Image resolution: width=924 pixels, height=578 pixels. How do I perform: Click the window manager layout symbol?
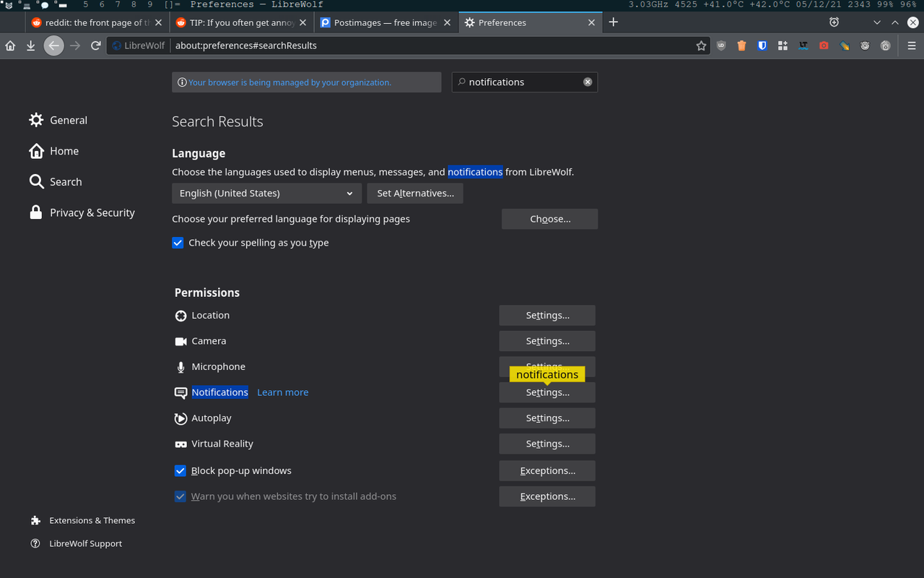(x=173, y=4)
